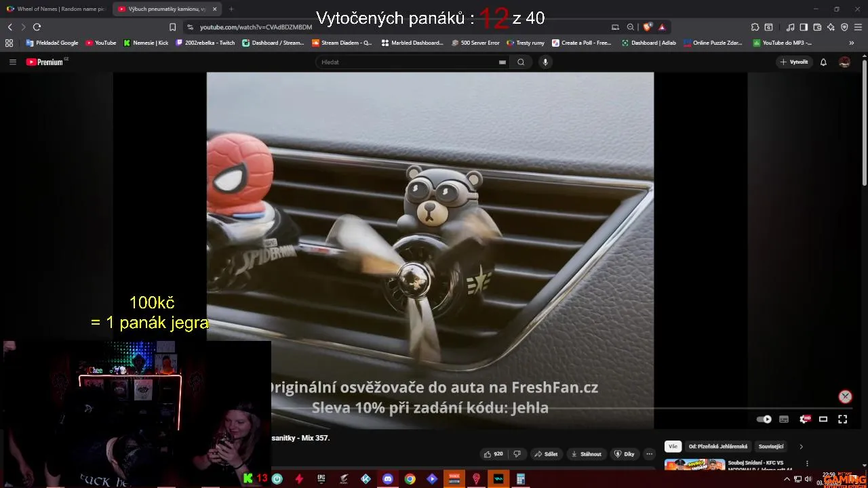Image resolution: width=868 pixels, height=488 pixels.
Task: Open Souboj Snídaní video thumbnail
Action: [x=694, y=465]
